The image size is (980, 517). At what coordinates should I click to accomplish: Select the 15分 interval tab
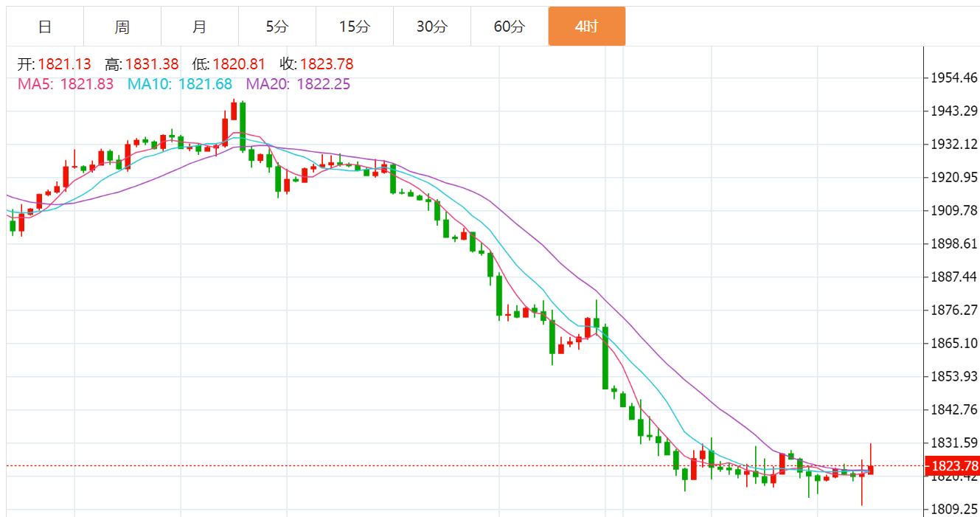[355, 27]
